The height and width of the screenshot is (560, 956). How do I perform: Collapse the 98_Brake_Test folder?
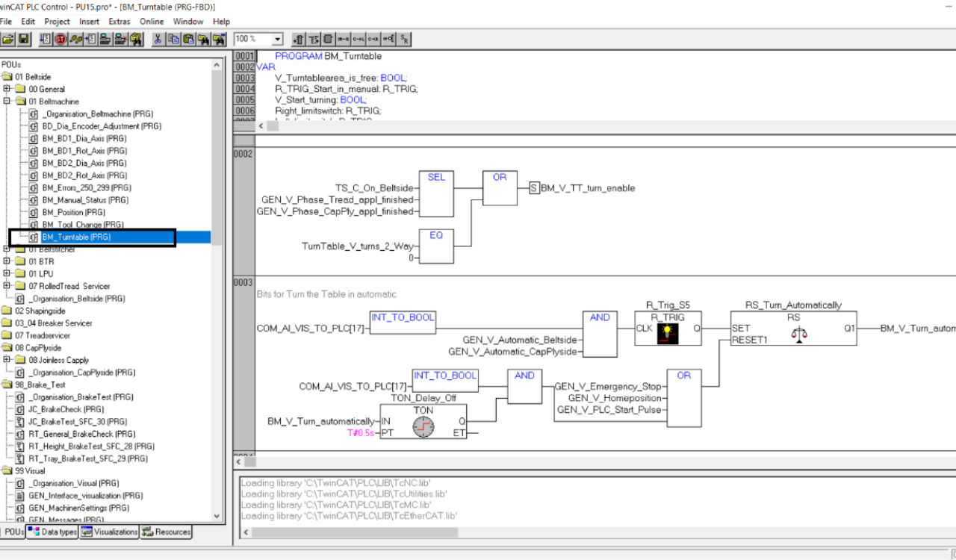coord(7,385)
